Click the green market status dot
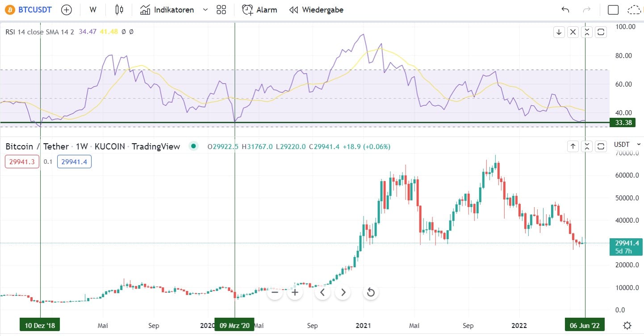The width and height of the screenshot is (644, 336). [x=193, y=146]
